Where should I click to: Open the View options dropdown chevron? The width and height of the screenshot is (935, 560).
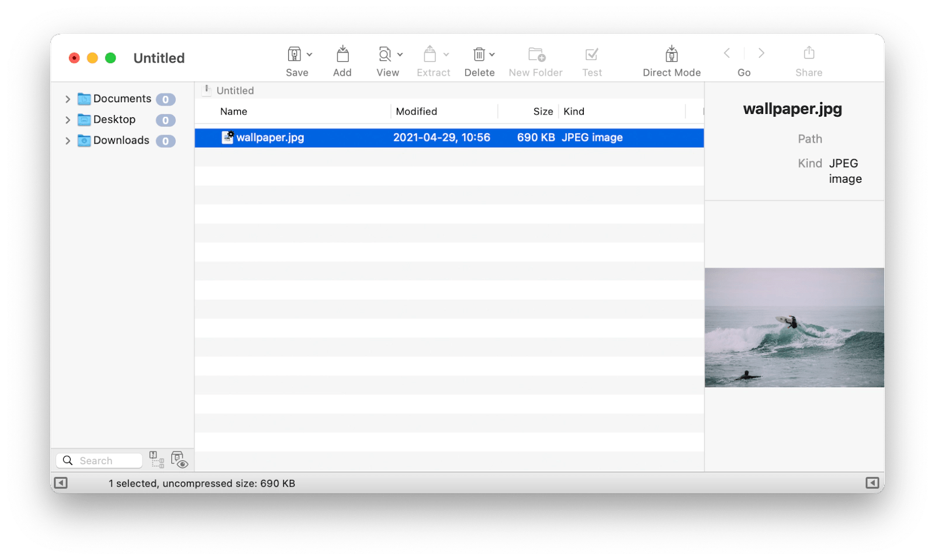click(x=400, y=54)
